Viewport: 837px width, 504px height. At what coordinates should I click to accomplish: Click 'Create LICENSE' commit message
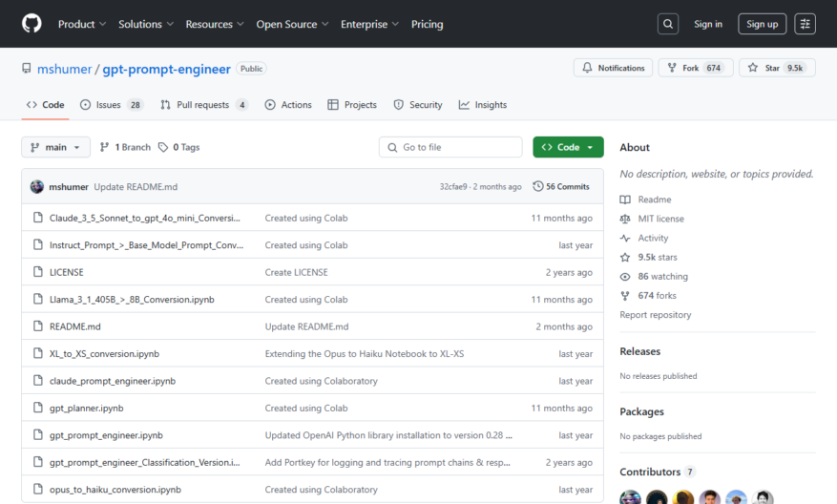coord(296,272)
